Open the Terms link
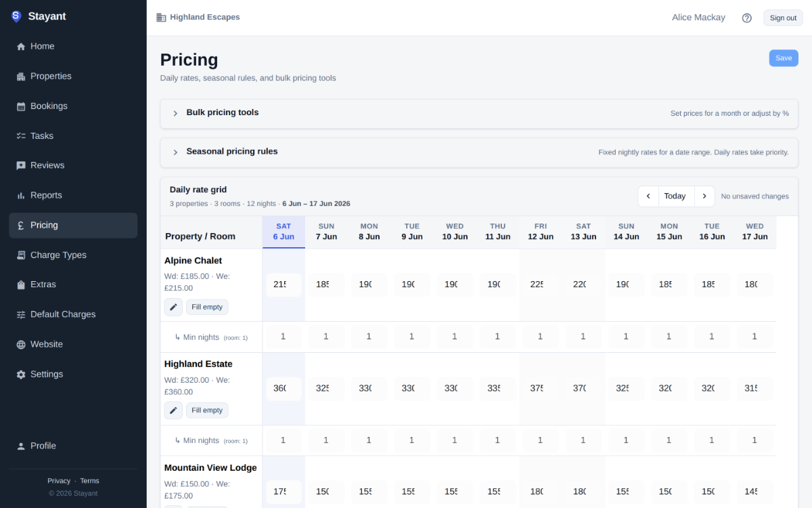This screenshot has width=812, height=508. click(89, 481)
